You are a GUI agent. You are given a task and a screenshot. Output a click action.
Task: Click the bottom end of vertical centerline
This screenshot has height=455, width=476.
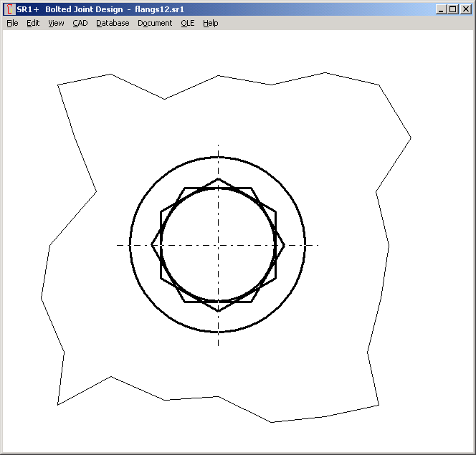[218, 345]
